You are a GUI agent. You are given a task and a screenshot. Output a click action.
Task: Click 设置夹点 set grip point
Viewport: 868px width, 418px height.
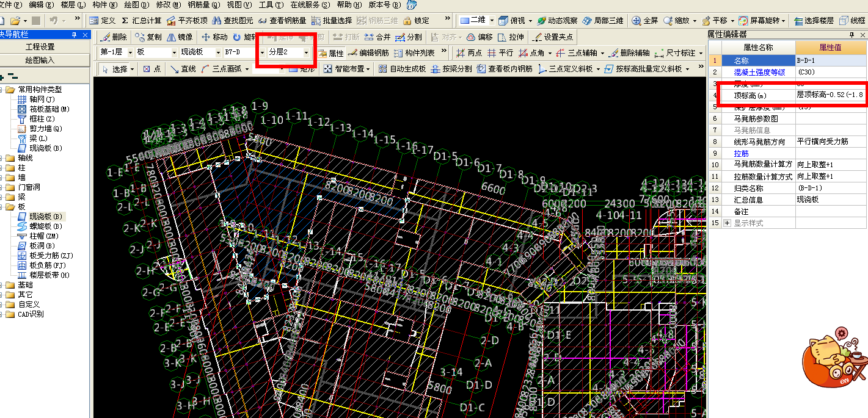[553, 37]
